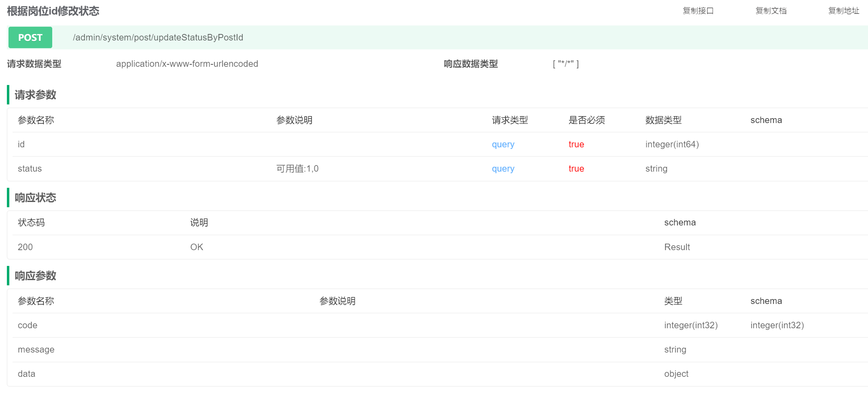Image resolution: width=868 pixels, height=393 pixels.
Task: Click the page title 根据岗位id修改状态
Action: point(53,11)
